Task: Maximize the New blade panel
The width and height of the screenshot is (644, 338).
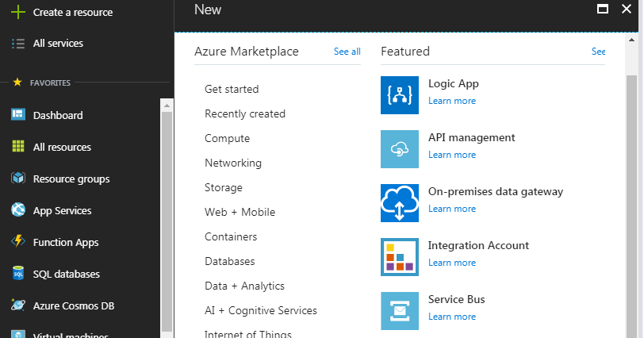Action: click(x=603, y=10)
